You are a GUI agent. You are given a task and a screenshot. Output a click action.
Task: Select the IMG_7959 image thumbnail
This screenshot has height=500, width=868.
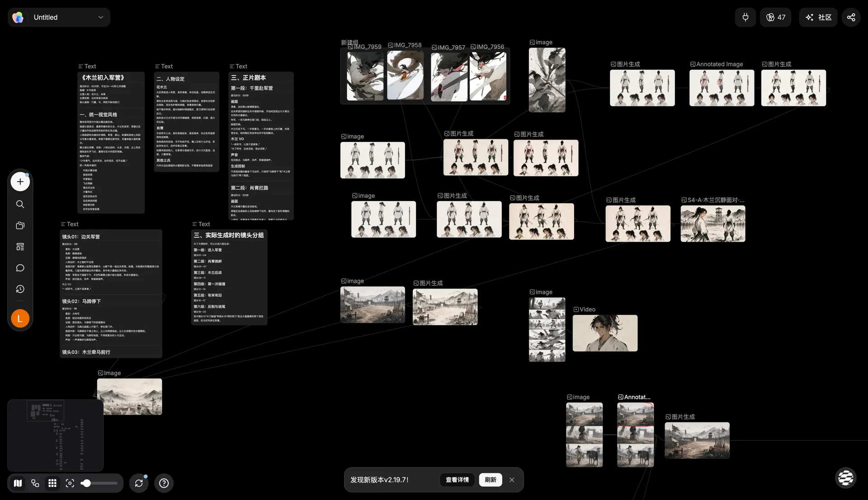[x=365, y=75]
